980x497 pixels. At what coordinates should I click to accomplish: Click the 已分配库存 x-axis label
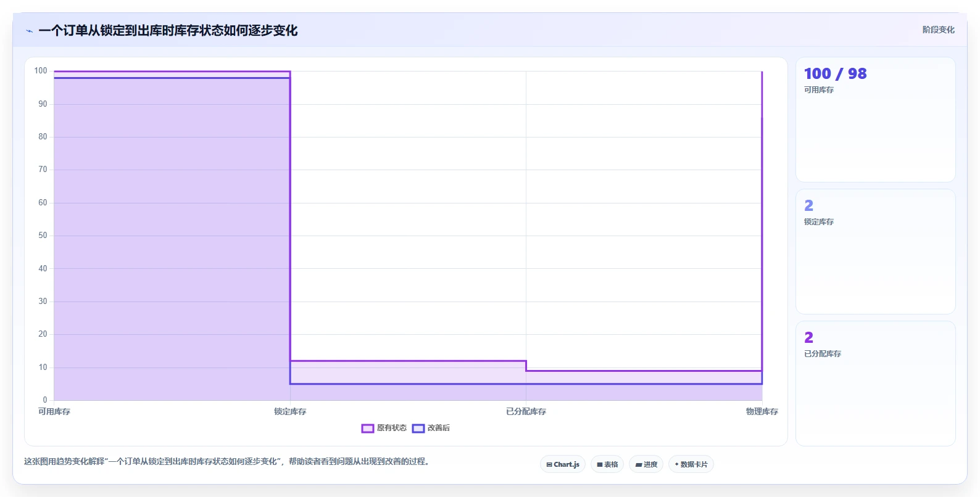(x=526, y=411)
